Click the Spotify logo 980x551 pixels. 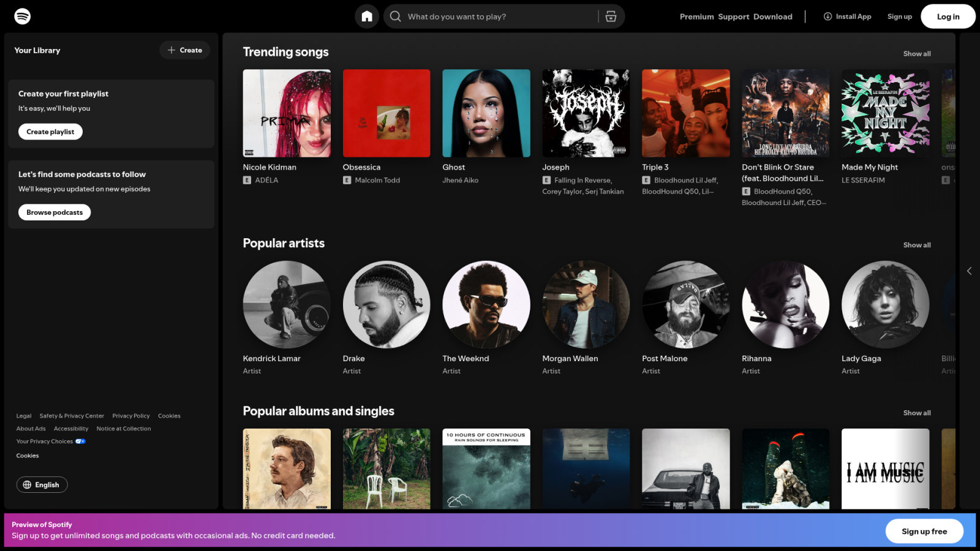pyautogui.click(x=23, y=17)
